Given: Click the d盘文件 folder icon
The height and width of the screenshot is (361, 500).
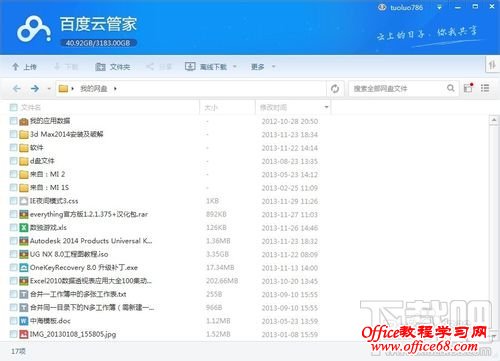Looking at the screenshot, I should click(24, 161).
